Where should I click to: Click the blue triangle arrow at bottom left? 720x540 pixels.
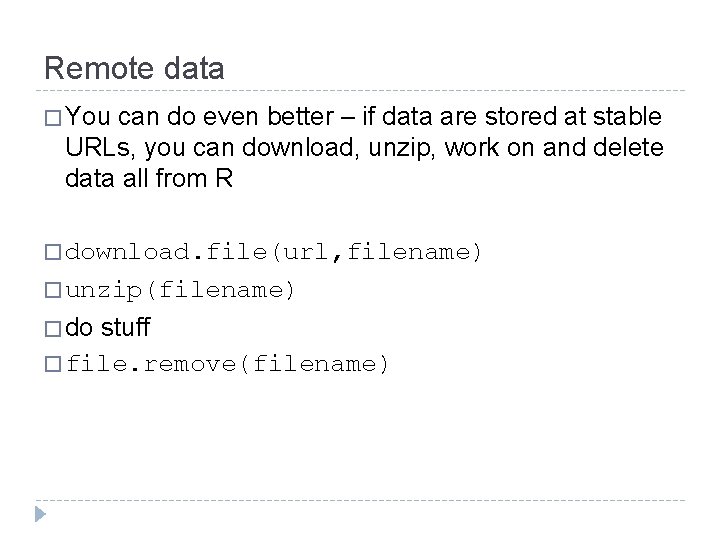(x=40, y=514)
